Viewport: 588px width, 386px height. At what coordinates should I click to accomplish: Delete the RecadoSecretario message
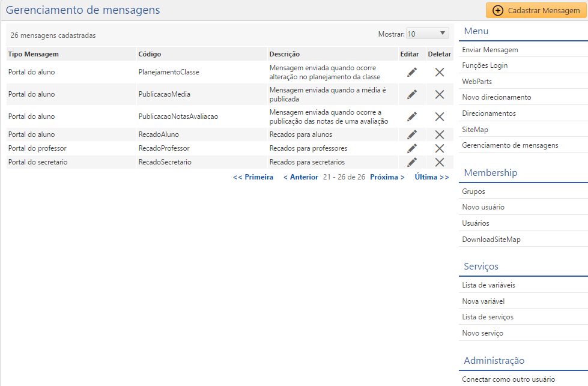tap(439, 162)
